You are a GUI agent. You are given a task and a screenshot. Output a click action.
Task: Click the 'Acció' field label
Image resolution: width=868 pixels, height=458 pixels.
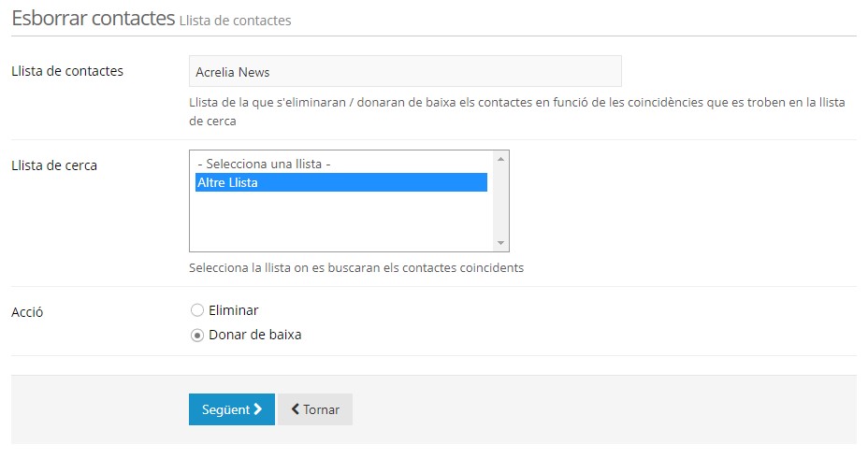coord(27,312)
